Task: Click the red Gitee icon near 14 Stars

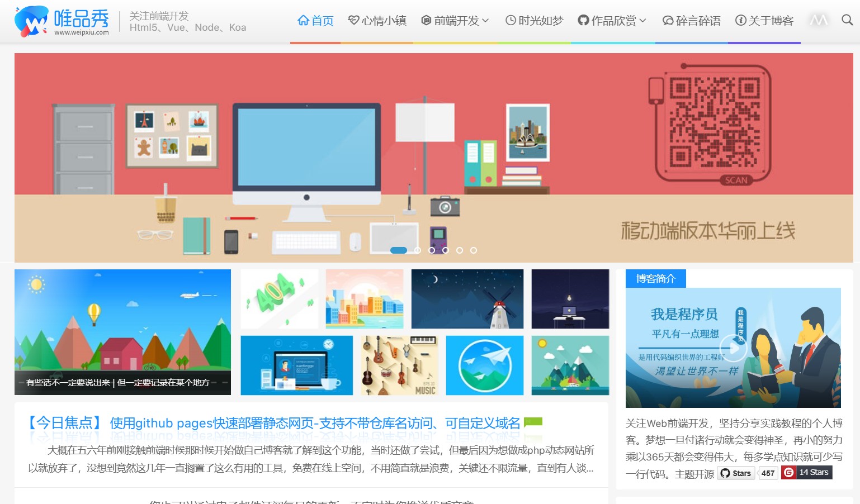Action: [788, 473]
